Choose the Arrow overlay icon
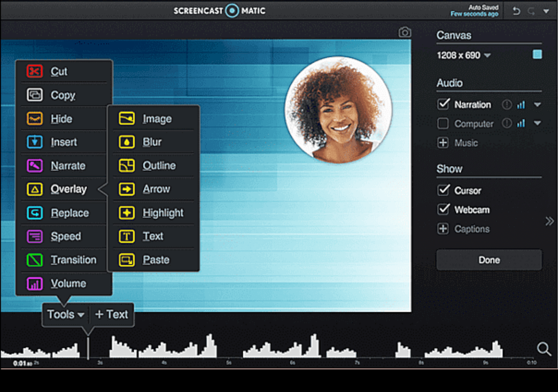 pos(127,189)
